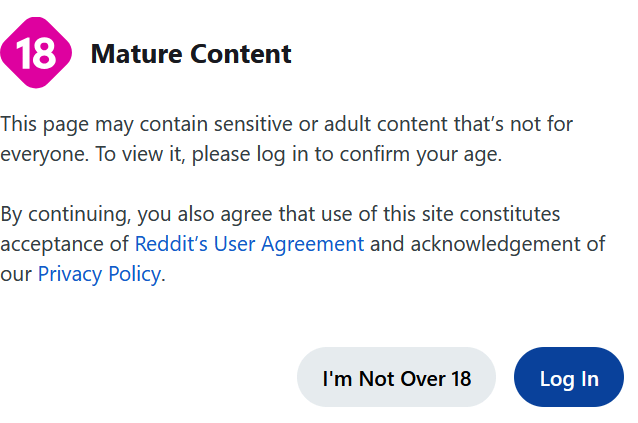638x423 pixels.
Task: Click the word Agreement in the blue link
Action: pyautogui.click(x=312, y=244)
